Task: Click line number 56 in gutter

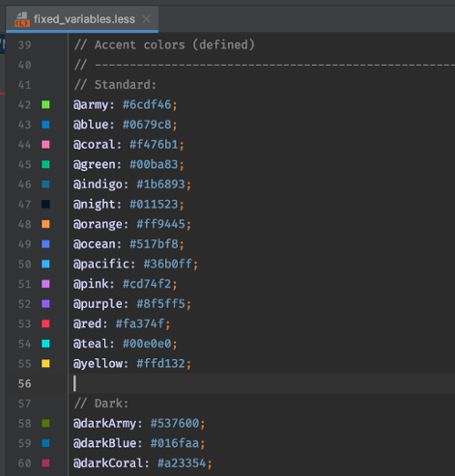Action: tap(24, 383)
